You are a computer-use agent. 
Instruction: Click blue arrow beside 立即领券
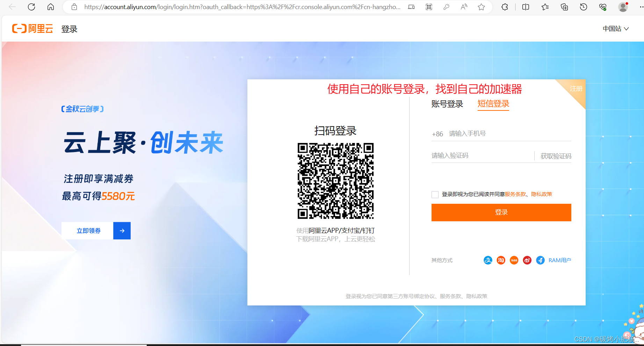(x=122, y=231)
